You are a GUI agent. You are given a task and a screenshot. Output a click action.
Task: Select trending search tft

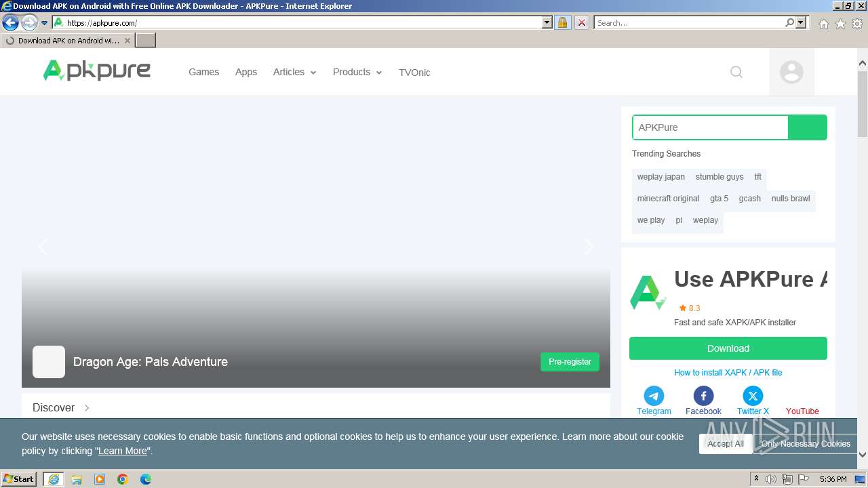(x=758, y=177)
